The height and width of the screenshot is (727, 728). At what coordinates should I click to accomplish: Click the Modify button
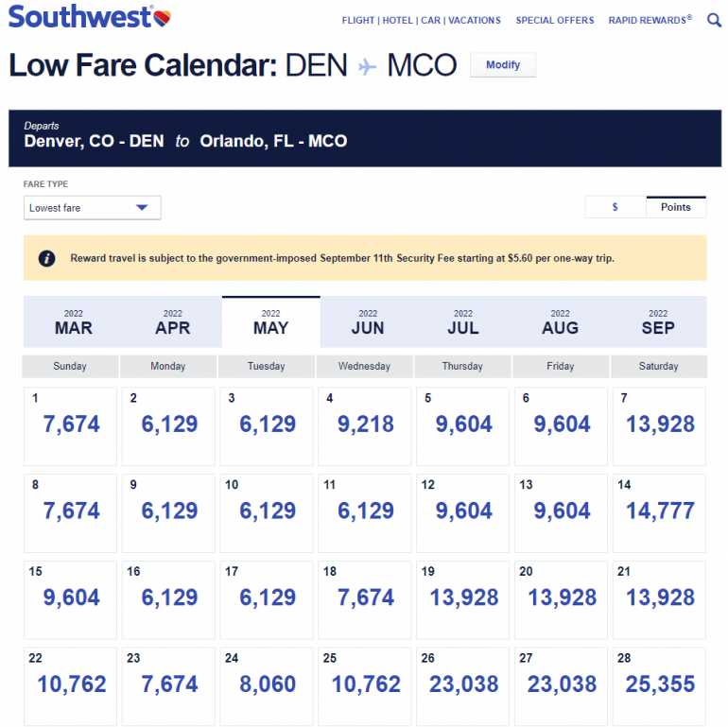click(502, 65)
